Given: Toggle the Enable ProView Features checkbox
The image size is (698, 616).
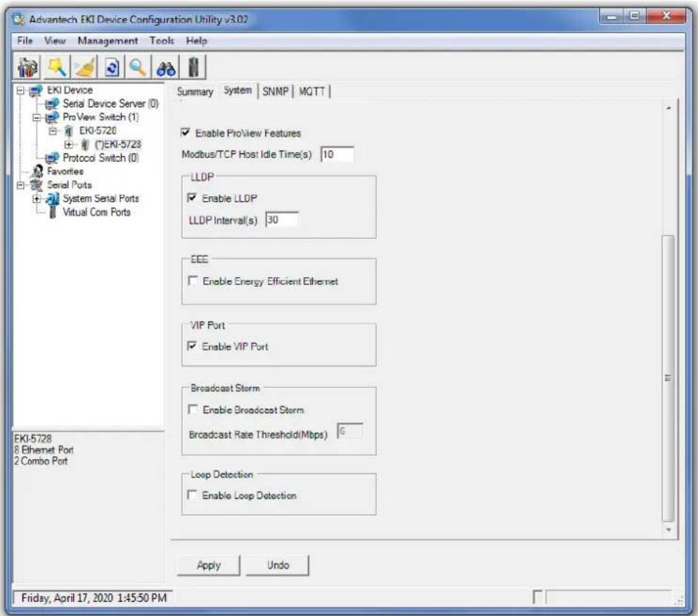Looking at the screenshot, I should click(x=186, y=132).
